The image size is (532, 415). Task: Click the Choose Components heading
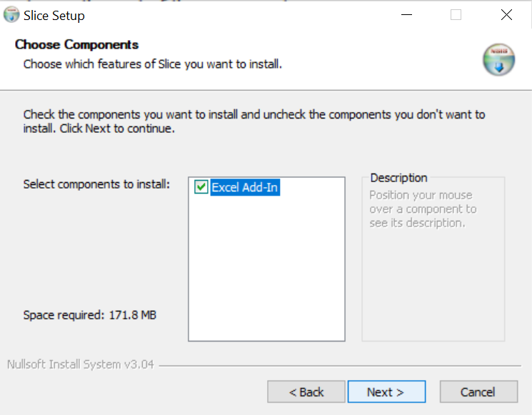tap(76, 45)
